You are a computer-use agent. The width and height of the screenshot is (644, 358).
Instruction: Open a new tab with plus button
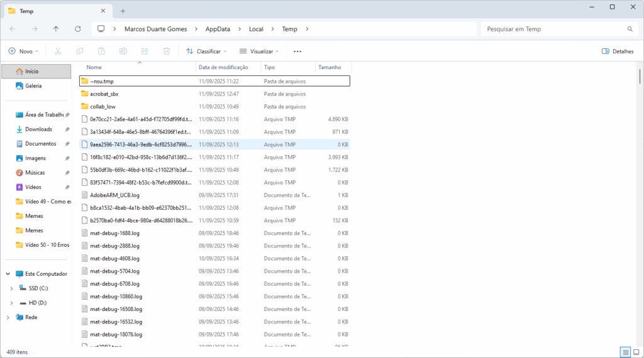[123, 11]
